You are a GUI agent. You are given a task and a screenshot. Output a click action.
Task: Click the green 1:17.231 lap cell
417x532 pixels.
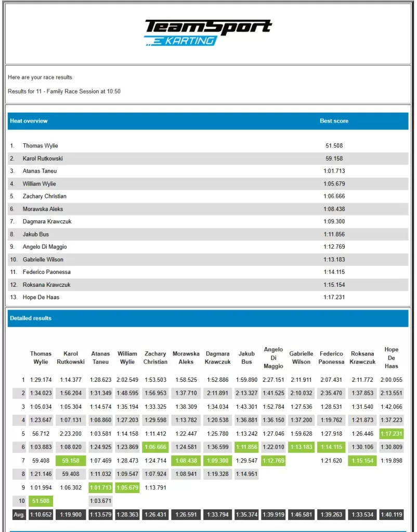click(x=391, y=434)
